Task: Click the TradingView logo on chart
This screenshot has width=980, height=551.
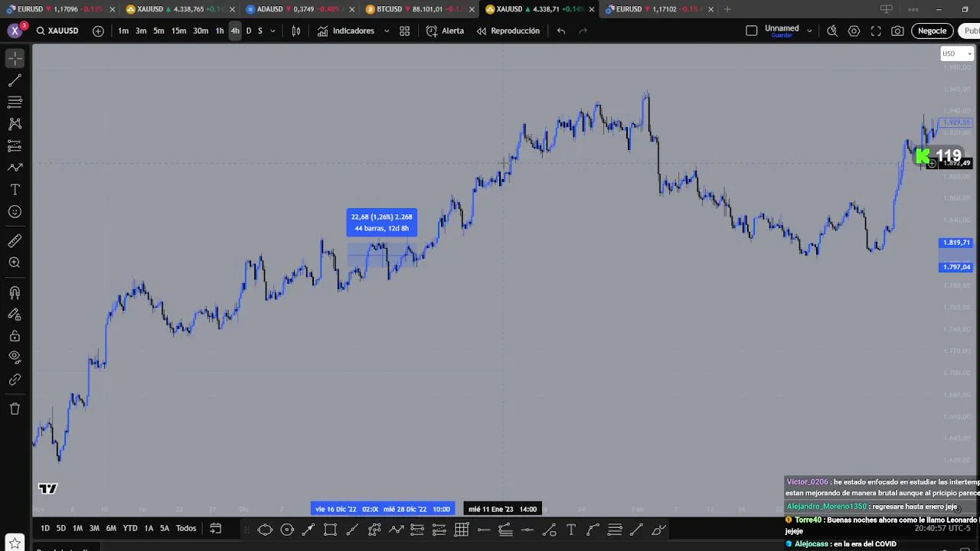Action: [x=47, y=488]
